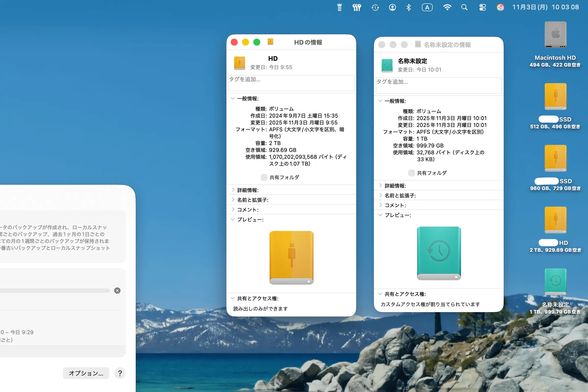Screen dimensions: 588x392
Task: Collapse プレビュー section in HD info window
Action: pyautogui.click(x=233, y=220)
